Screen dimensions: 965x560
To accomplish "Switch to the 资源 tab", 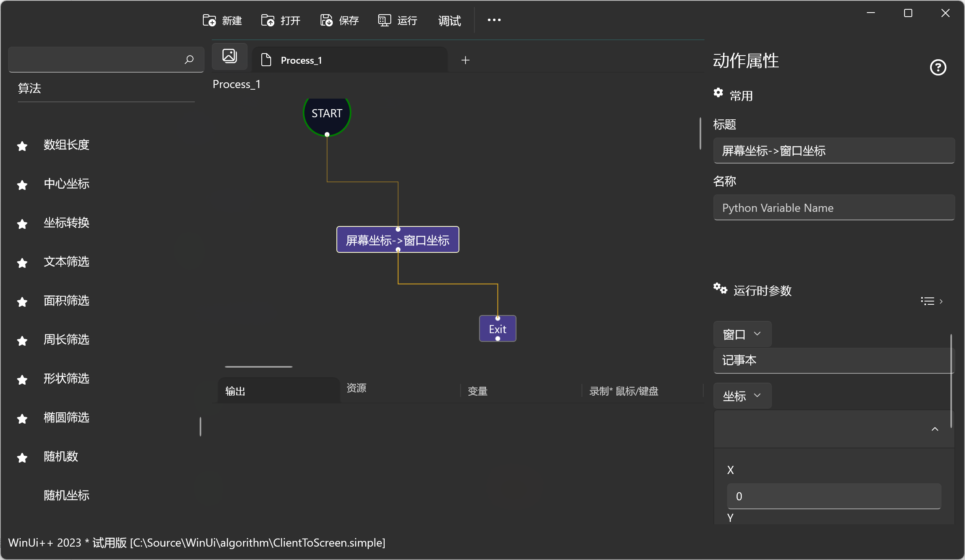I will click(356, 388).
